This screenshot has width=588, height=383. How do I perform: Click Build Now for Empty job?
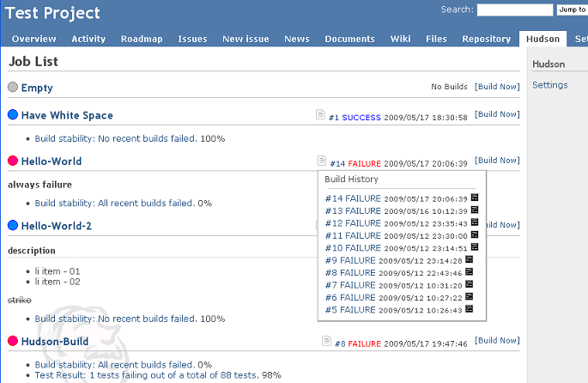coord(497,87)
